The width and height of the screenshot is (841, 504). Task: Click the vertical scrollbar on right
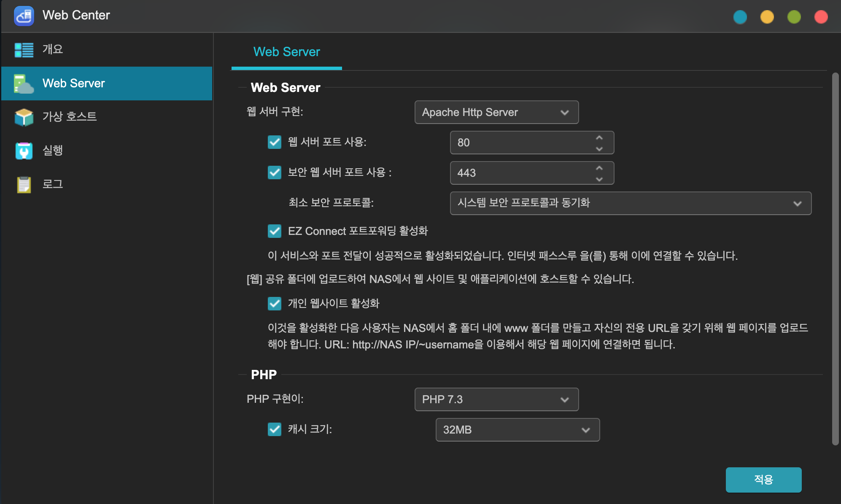(835, 259)
